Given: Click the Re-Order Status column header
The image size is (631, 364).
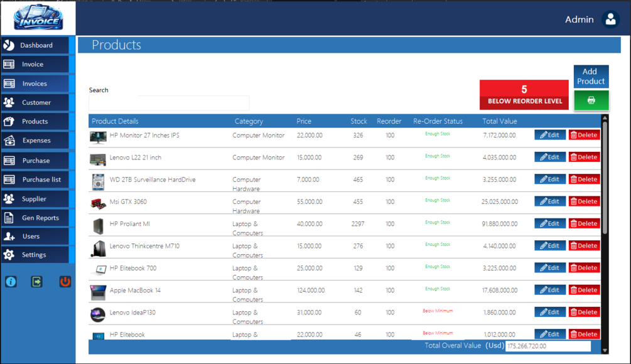Looking at the screenshot, I should pyautogui.click(x=438, y=121).
